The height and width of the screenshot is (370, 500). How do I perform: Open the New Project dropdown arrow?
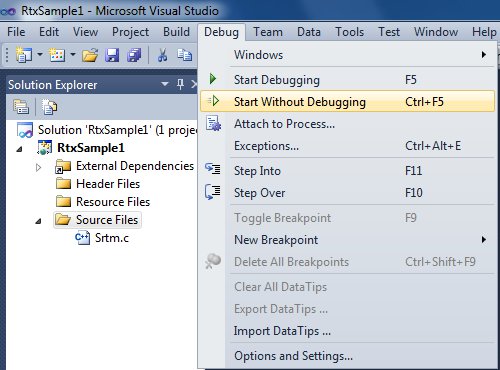(x=40, y=54)
